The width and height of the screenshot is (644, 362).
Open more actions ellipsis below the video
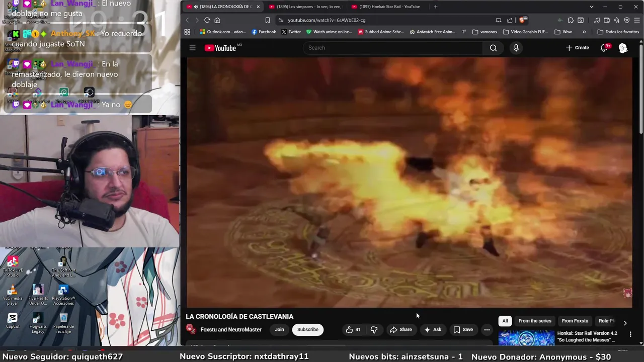point(487,330)
